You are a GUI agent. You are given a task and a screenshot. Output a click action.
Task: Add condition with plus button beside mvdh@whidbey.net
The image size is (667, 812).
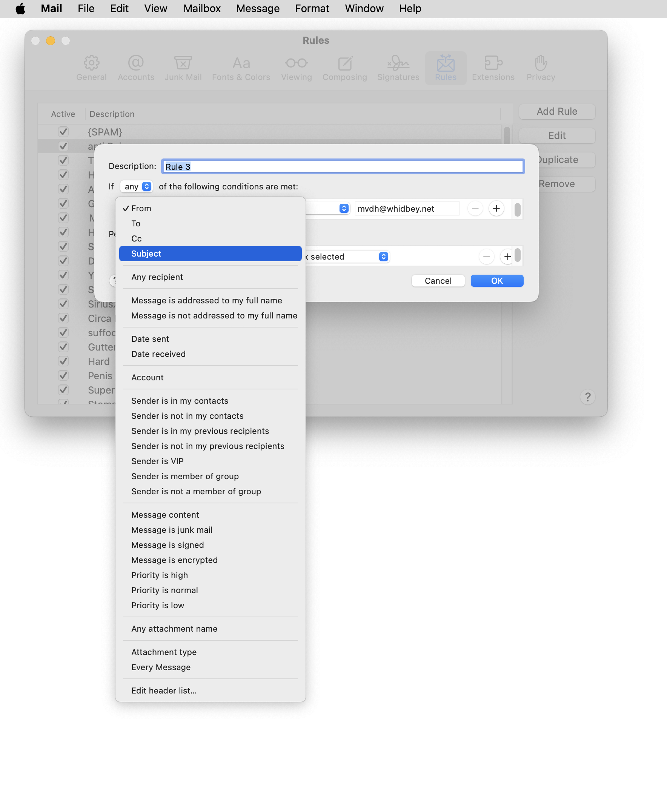click(x=496, y=208)
